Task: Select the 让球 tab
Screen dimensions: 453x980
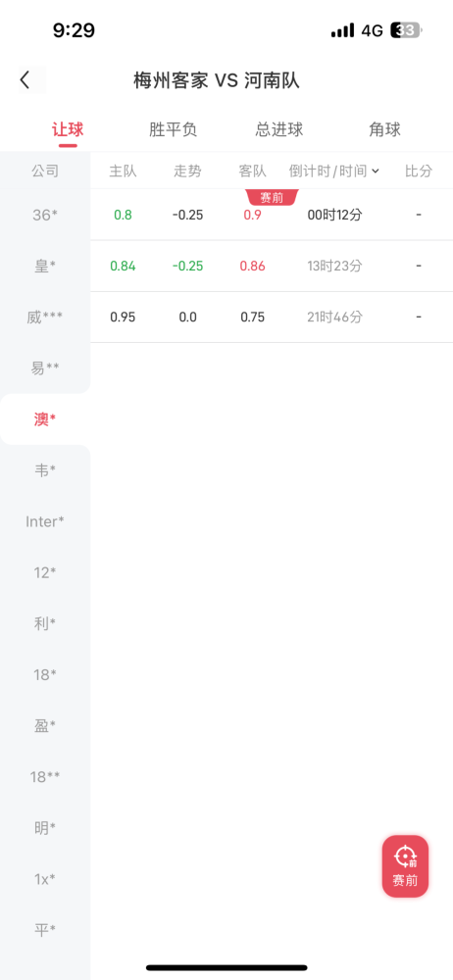Action: tap(68, 130)
